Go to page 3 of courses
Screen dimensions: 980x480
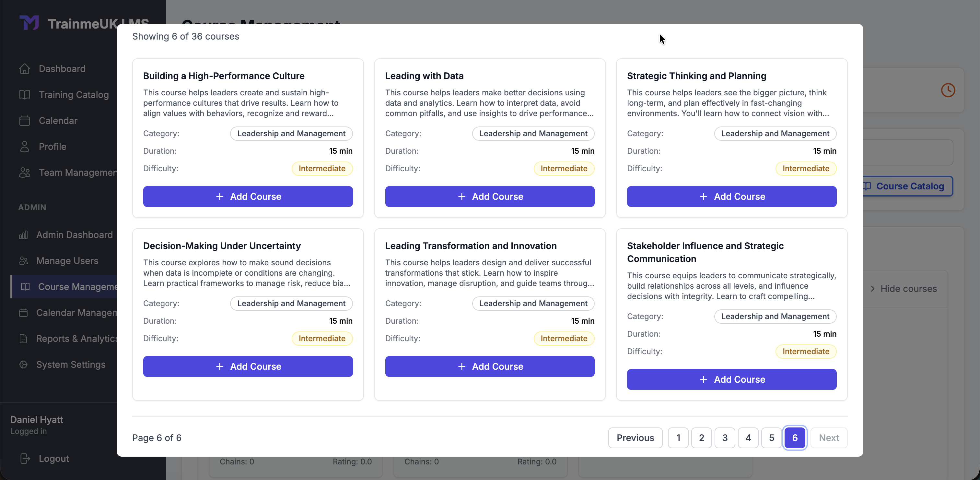pyautogui.click(x=725, y=438)
